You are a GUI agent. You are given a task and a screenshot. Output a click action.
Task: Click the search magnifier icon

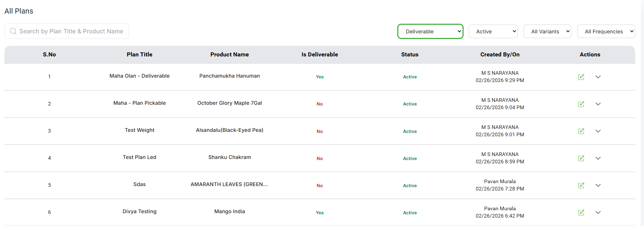coord(13,31)
